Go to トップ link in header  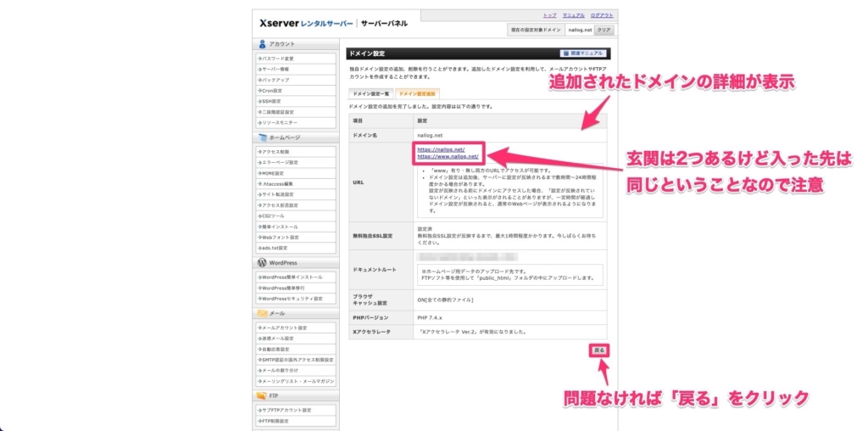click(x=550, y=15)
